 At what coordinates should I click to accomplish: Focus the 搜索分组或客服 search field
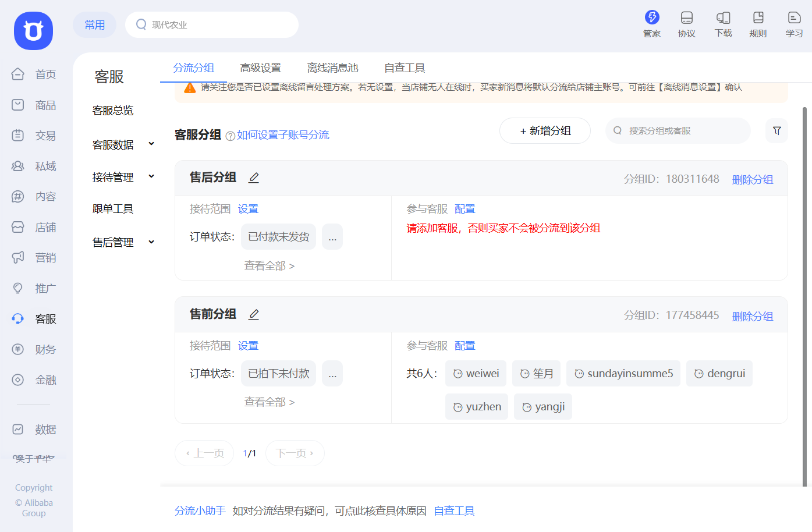pyautogui.click(x=678, y=131)
